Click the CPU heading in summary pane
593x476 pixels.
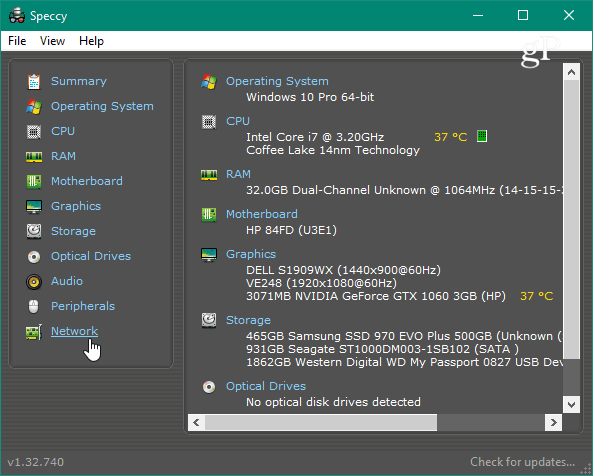238,121
